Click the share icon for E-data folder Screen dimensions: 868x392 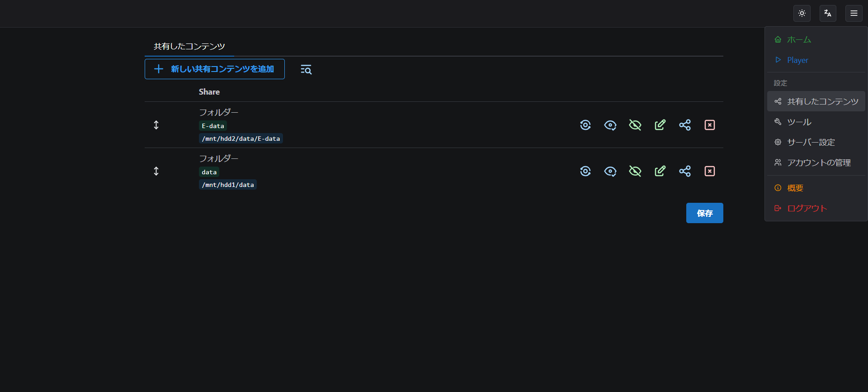[684, 125]
